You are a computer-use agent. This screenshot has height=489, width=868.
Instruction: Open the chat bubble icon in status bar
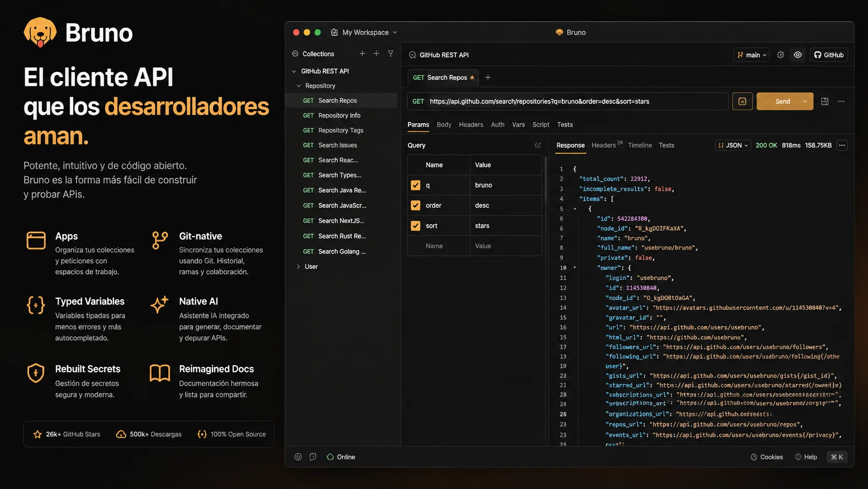[x=313, y=457]
